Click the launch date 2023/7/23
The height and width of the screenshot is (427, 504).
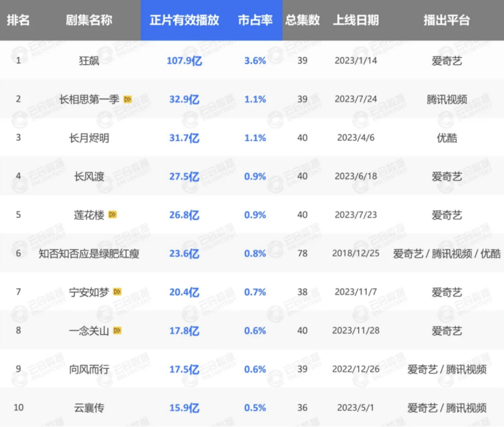pos(356,215)
